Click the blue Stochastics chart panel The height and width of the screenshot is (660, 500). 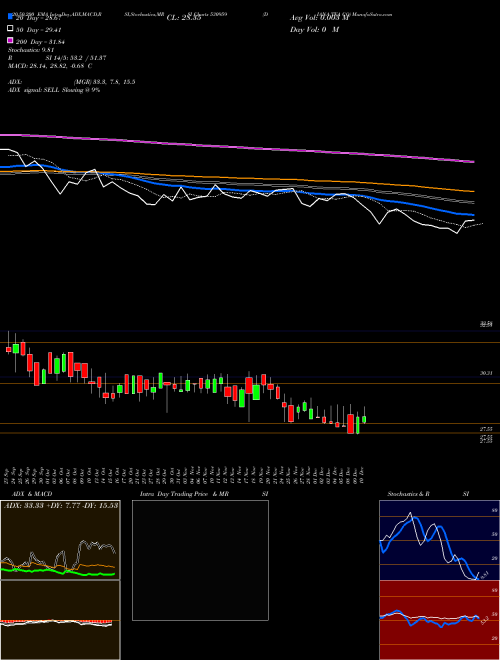click(x=439, y=540)
